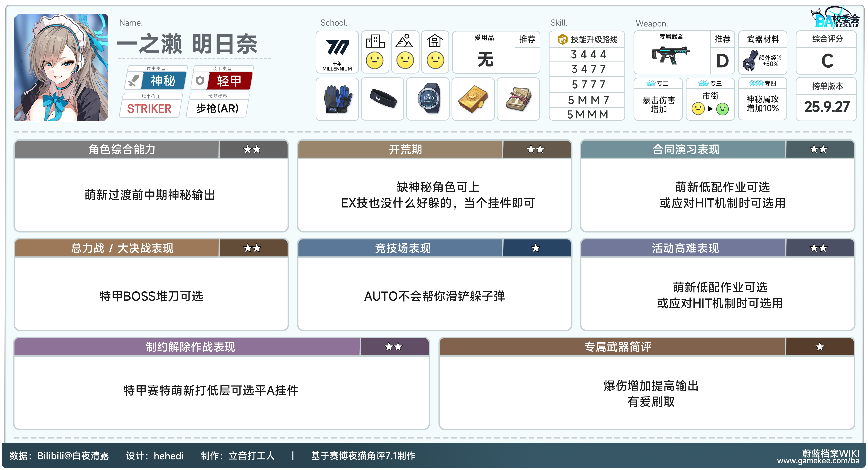
Task: Click the city terrain building icon
Action: [x=375, y=41]
